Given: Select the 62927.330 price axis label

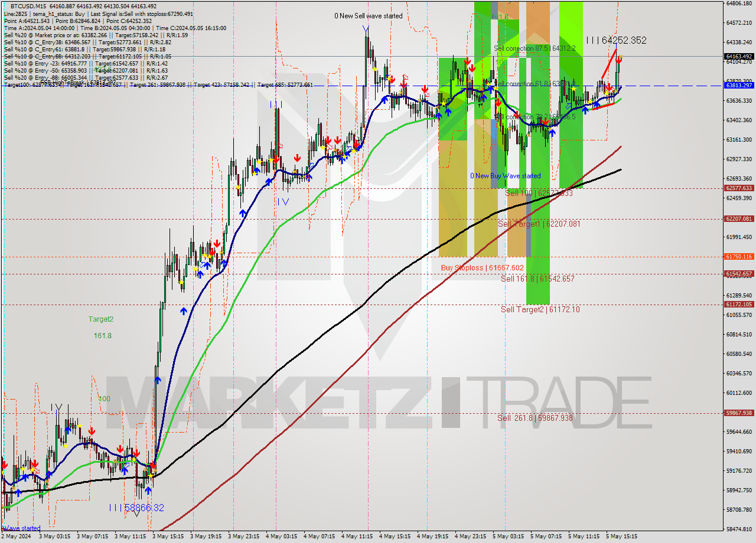Looking at the screenshot, I should [739, 159].
